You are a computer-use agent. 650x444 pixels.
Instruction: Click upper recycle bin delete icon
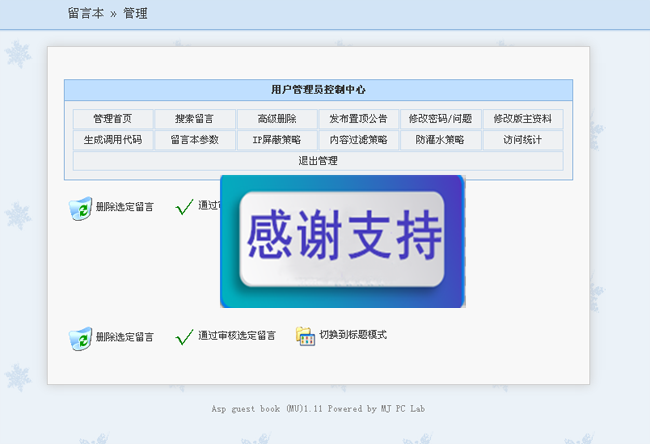click(80, 208)
